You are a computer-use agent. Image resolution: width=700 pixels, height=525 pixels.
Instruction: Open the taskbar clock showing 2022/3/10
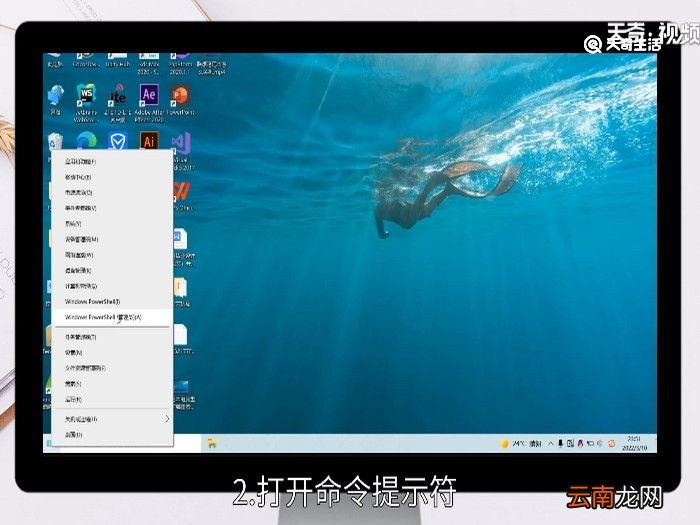pyautogui.click(x=634, y=443)
